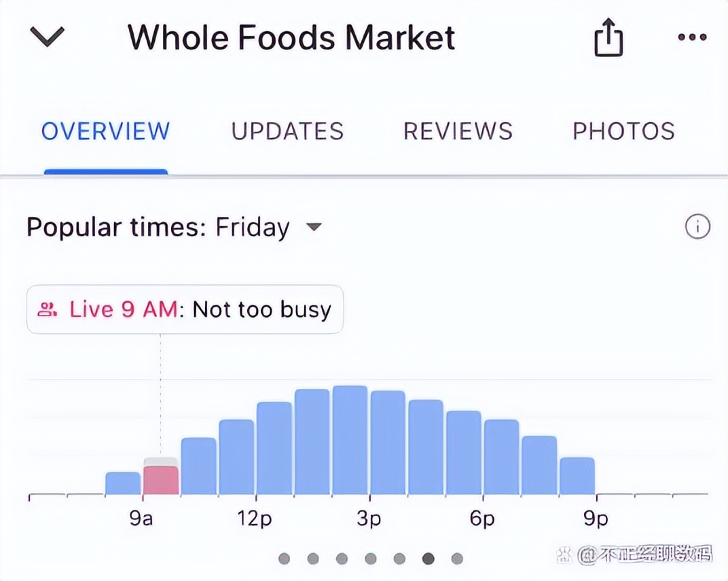The height and width of the screenshot is (581, 728).
Task: Tap the last page indicator dot
Action: point(457,559)
